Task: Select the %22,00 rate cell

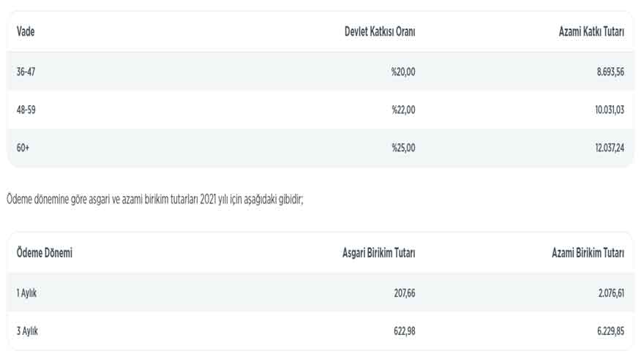Action: [403, 110]
